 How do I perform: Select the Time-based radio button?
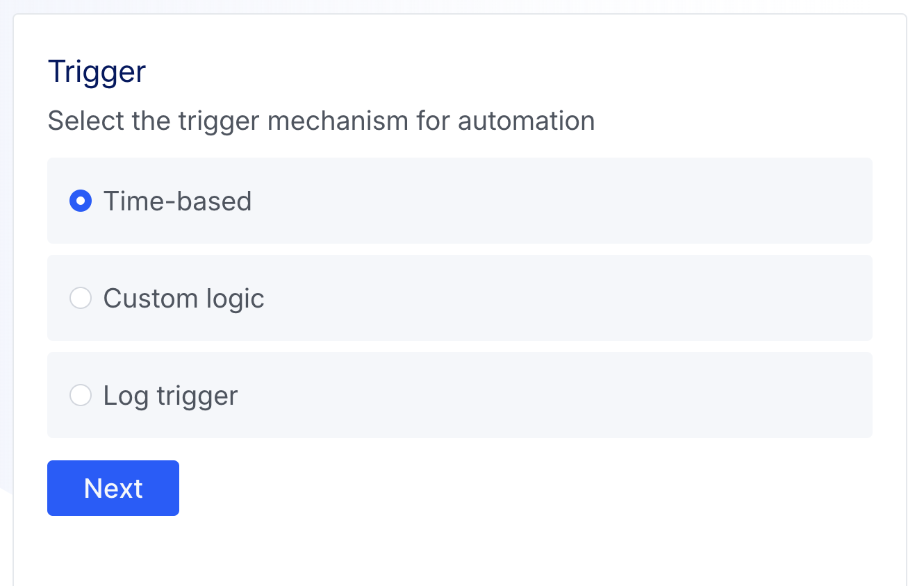(x=81, y=201)
